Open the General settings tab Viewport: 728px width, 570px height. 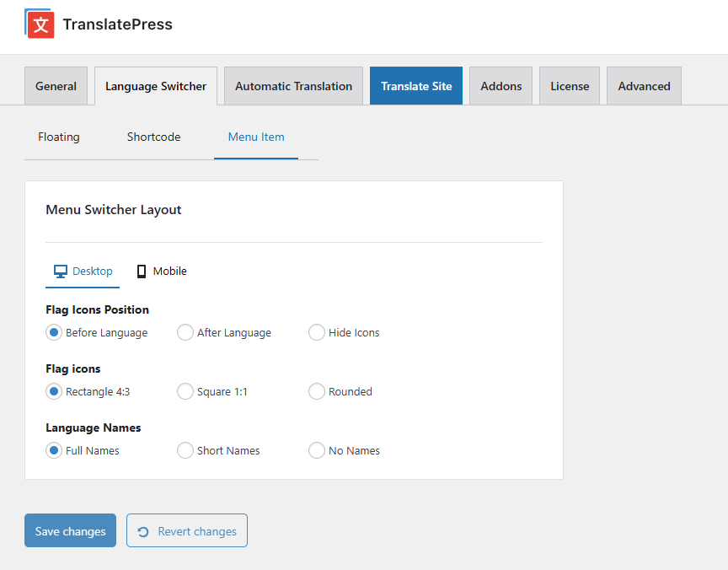point(56,86)
